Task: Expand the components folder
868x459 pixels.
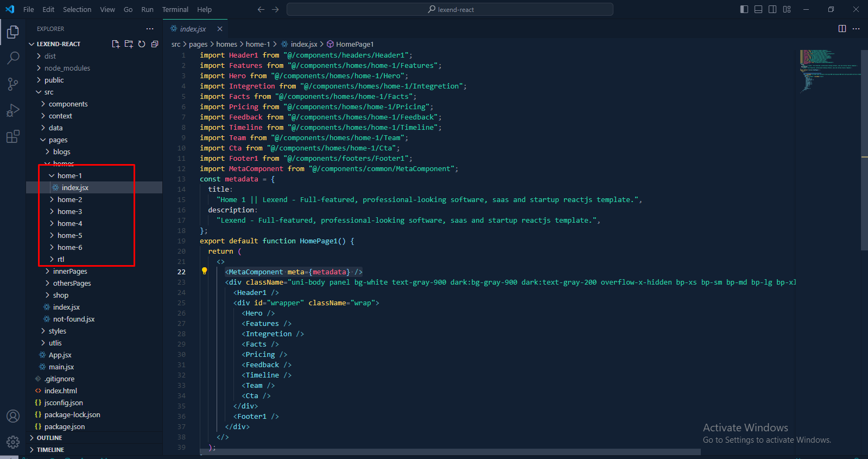Action: pos(68,104)
